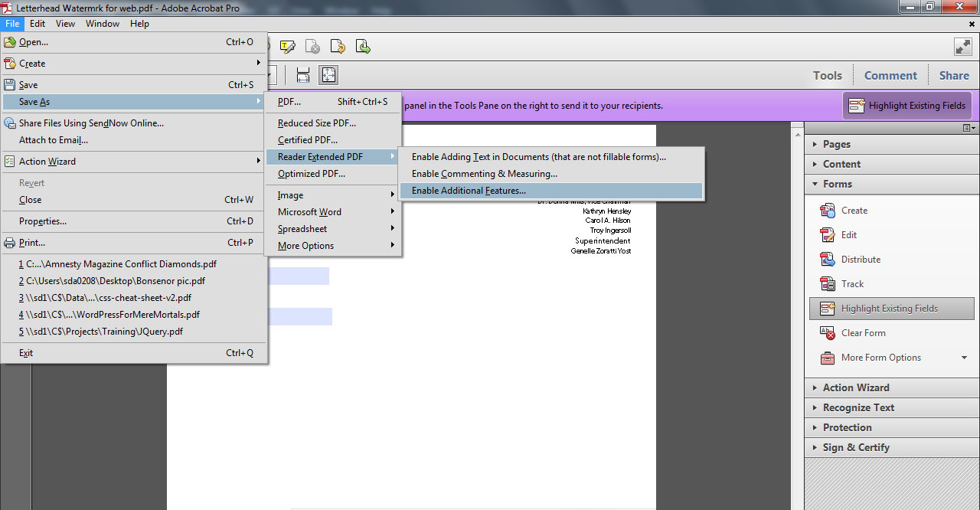Open the Help menu
Image resolution: width=980 pixels, height=510 pixels.
139,24
